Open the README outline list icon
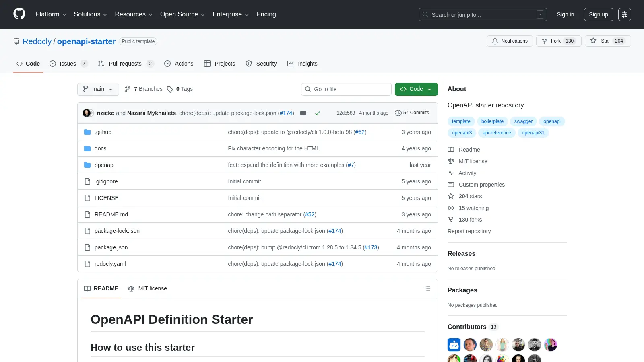This screenshot has height=362, width=644. click(427, 289)
